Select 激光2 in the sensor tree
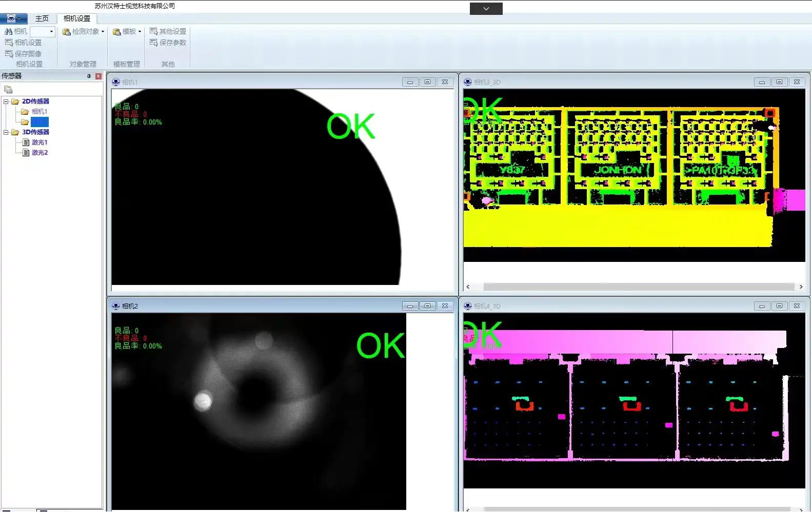 tap(39, 153)
